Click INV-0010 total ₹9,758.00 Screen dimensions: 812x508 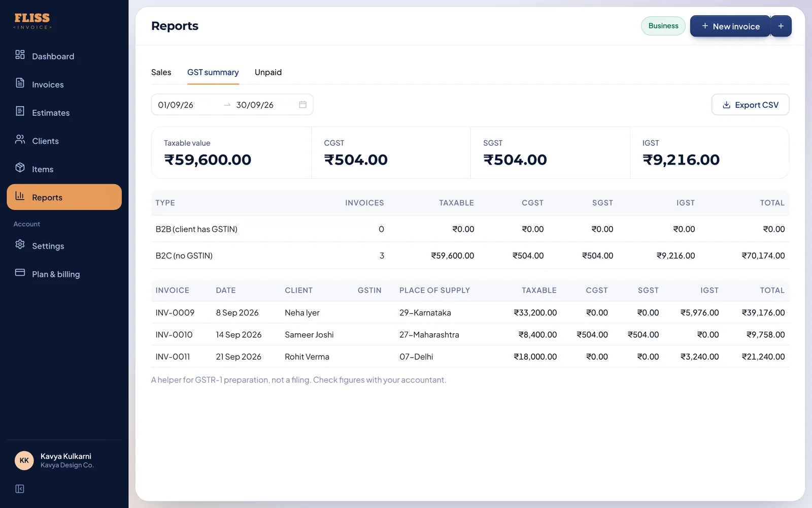765,335
